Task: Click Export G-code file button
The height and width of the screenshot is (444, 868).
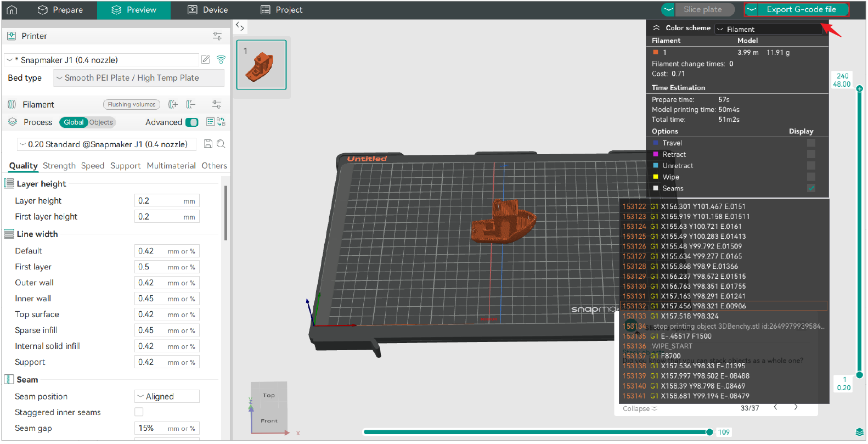Action: 803,9
